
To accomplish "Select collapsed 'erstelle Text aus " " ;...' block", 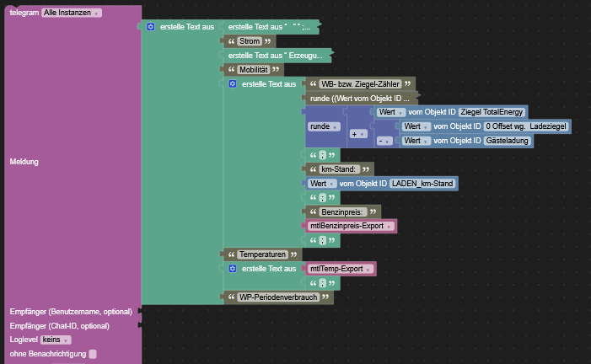I will point(271,27).
